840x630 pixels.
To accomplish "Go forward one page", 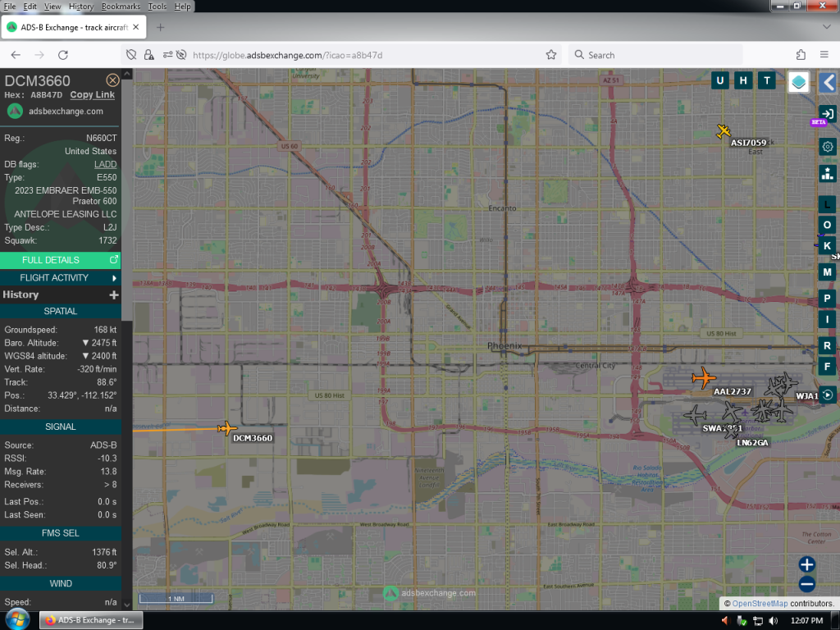I will point(39,55).
